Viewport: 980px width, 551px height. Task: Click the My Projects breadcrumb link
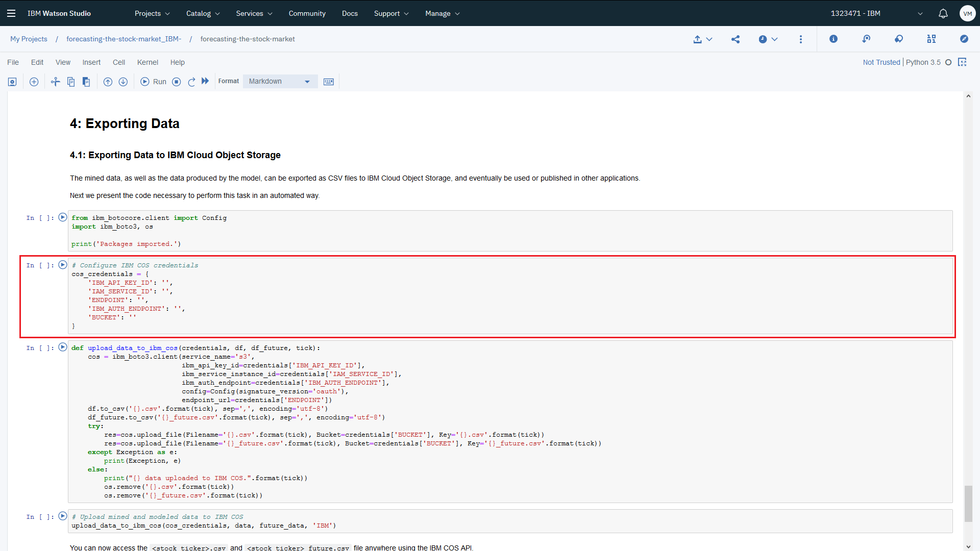[28, 38]
